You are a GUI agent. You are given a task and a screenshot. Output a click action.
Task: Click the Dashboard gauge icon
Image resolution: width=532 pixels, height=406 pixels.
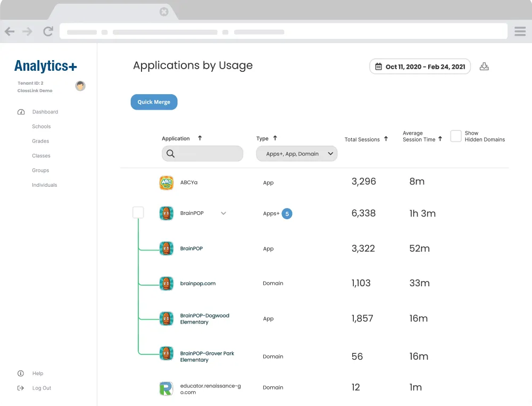[21, 112]
